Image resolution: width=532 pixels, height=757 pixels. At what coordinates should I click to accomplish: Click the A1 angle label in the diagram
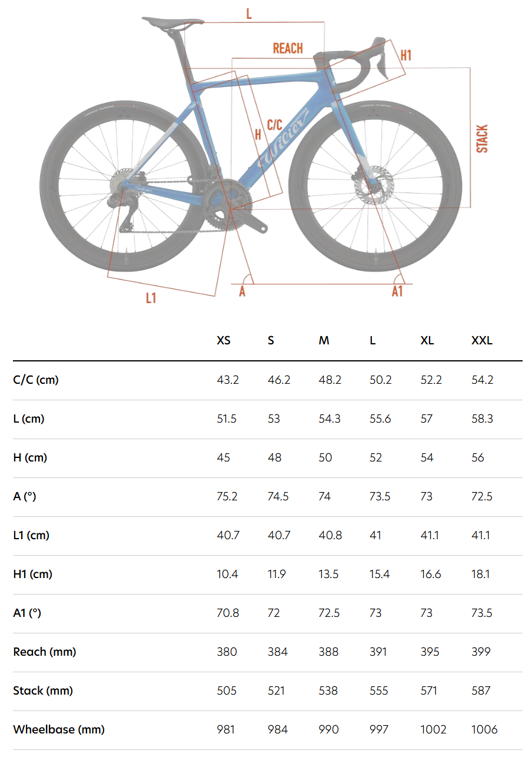[x=397, y=291]
